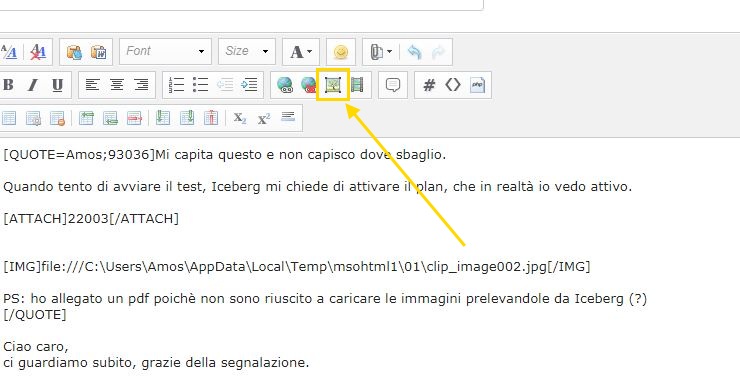Open the Size dropdown
Viewport: 740px width, 380px height.
coord(246,51)
